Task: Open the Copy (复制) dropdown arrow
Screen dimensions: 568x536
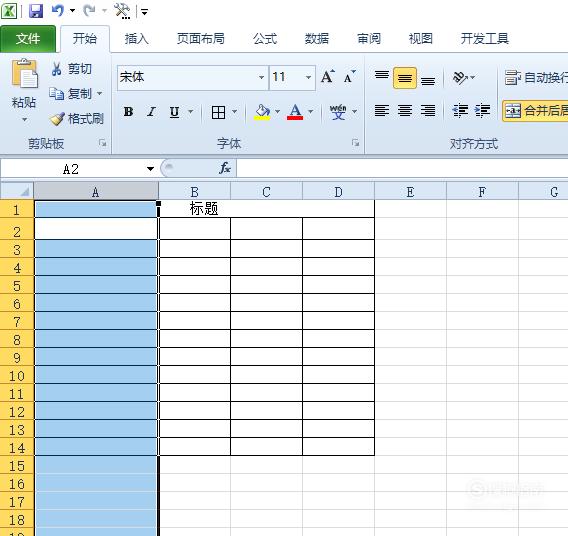Action: [100, 94]
